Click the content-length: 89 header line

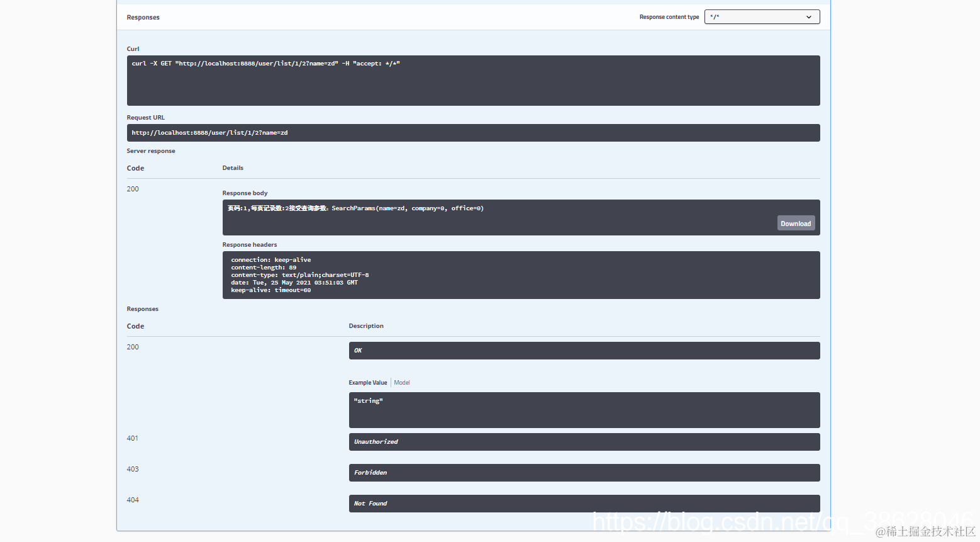pos(264,268)
